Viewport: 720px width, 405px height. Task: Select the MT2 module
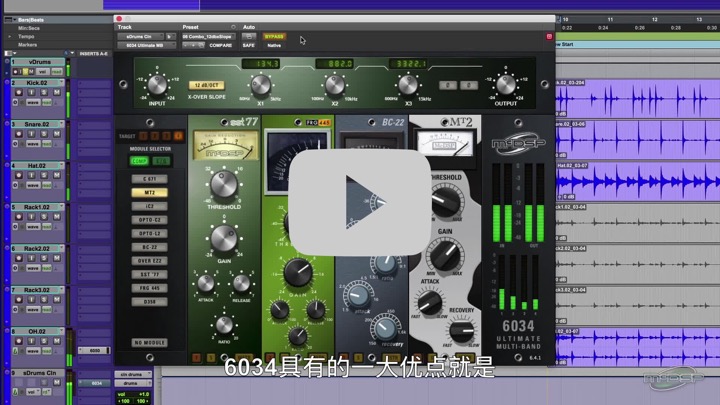click(150, 192)
